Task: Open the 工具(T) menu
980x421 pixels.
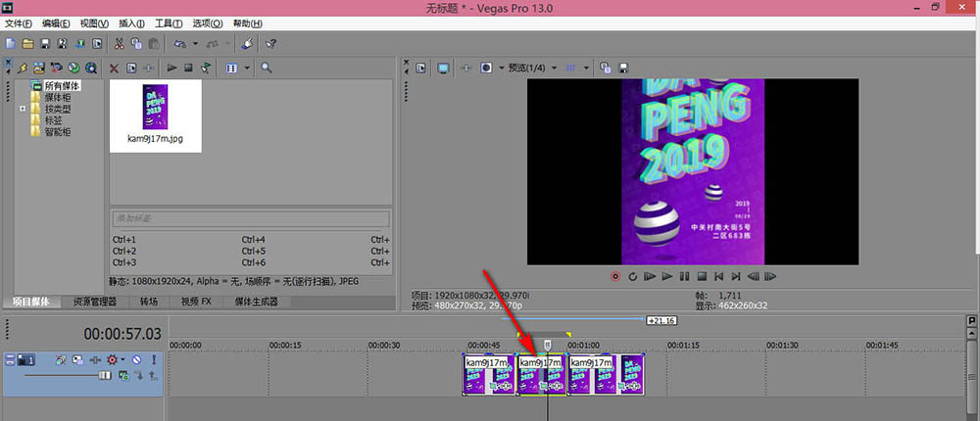Action: point(169,23)
